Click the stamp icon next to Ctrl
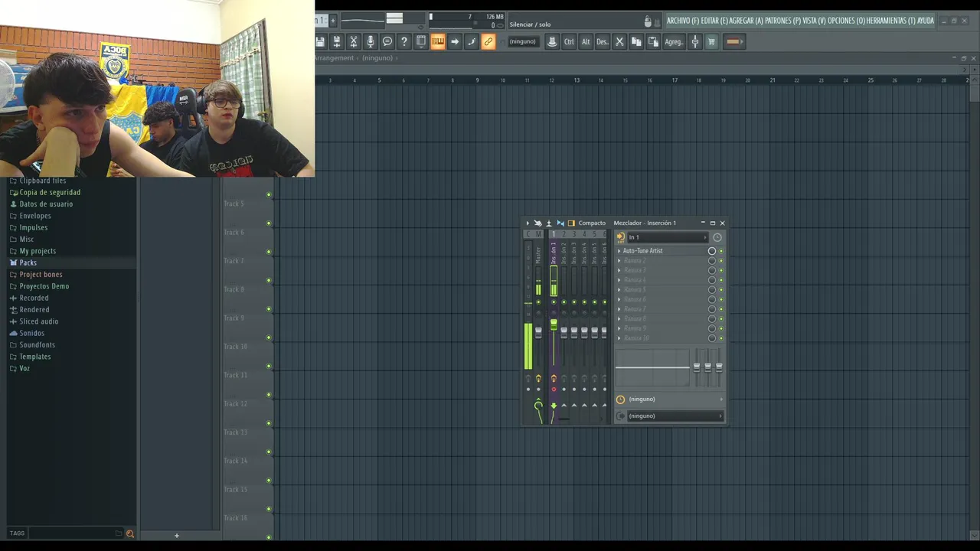The height and width of the screenshot is (551, 980). pyautogui.click(x=552, y=41)
